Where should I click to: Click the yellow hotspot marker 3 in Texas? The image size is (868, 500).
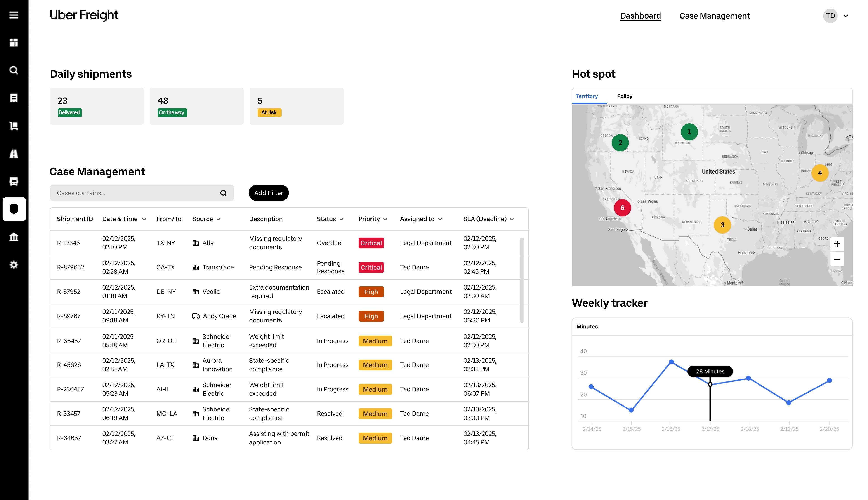click(x=722, y=224)
